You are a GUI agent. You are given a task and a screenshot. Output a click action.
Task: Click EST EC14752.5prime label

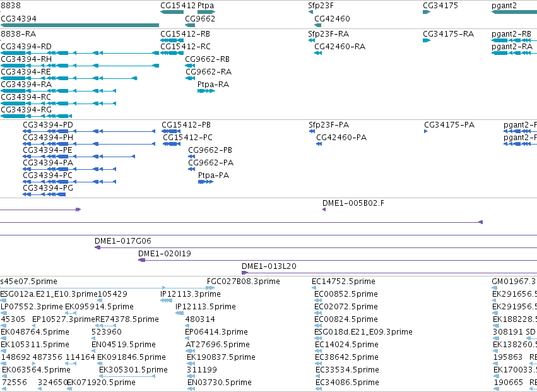(x=343, y=282)
